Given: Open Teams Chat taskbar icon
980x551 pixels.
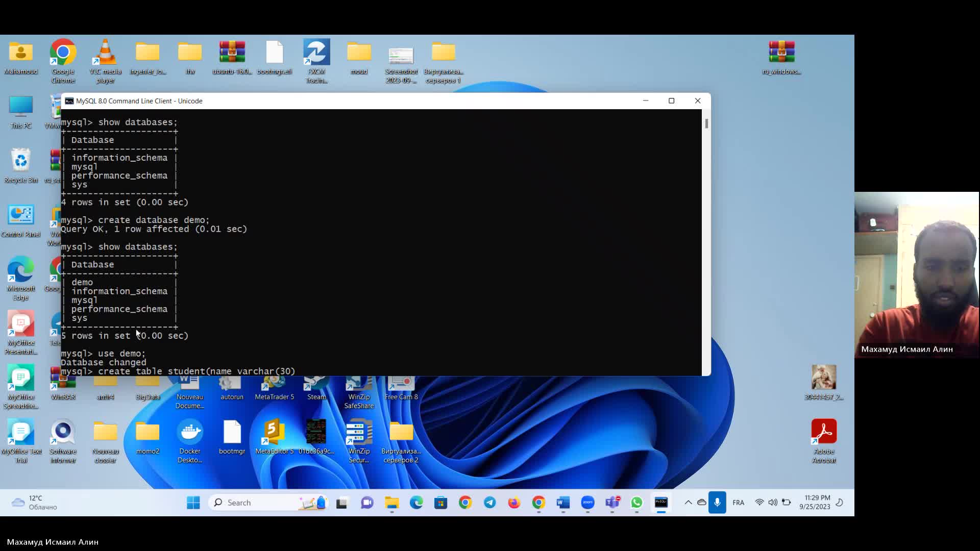Looking at the screenshot, I should click(x=367, y=503).
